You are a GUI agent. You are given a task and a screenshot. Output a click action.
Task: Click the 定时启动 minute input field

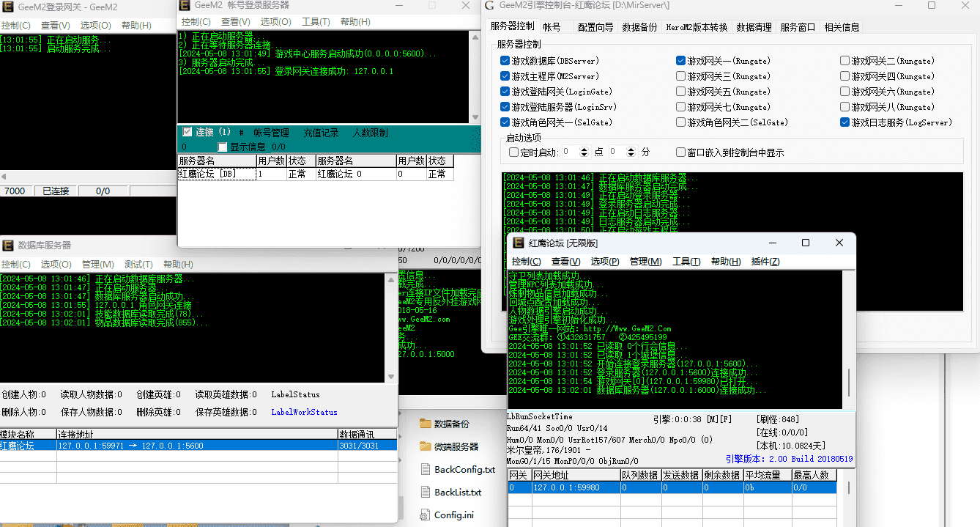click(618, 152)
